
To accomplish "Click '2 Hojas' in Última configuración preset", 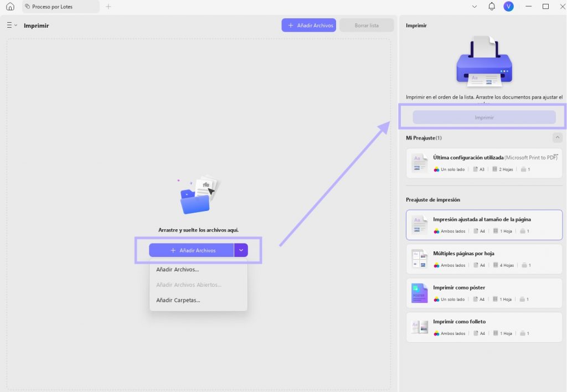I will coord(506,169).
